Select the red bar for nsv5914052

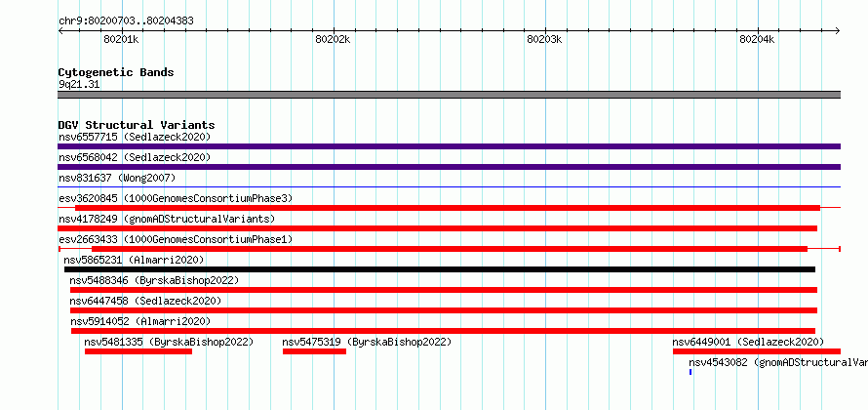point(443,331)
